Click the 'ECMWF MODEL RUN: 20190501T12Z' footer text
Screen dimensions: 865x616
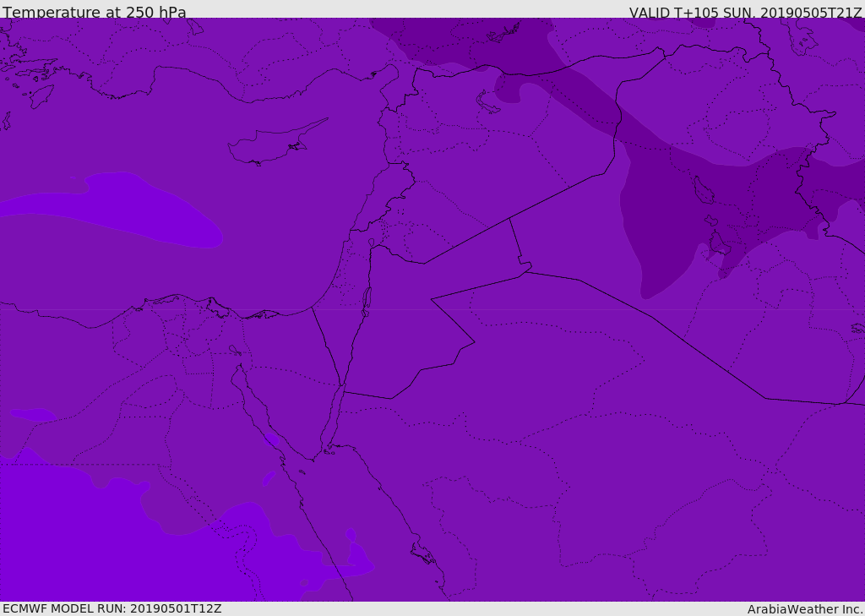(x=112, y=608)
